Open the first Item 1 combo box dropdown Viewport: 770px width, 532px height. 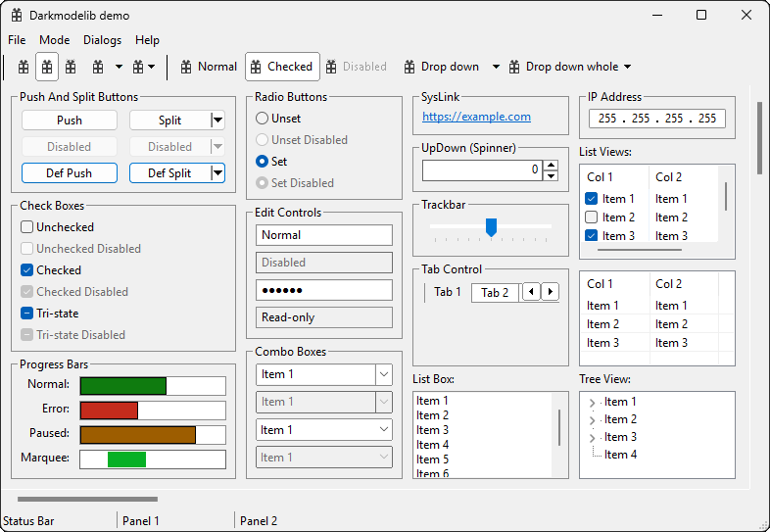tap(384, 375)
